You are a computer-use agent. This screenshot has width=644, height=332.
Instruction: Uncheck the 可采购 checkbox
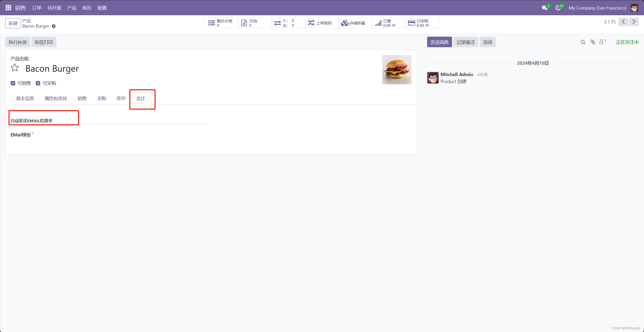(x=38, y=83)
